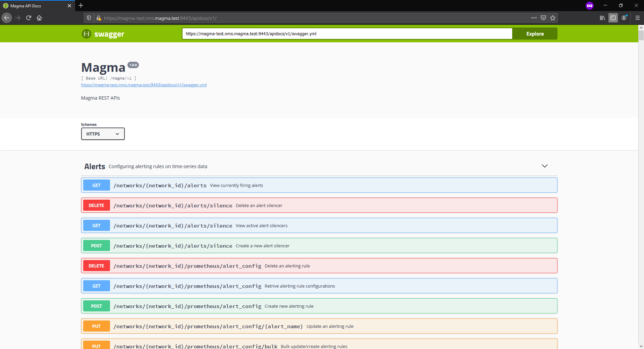Screen dimensions: 644x349
Task: Expand POST alert_config Create new alerting rule
Action: click(x=319, y=306)
